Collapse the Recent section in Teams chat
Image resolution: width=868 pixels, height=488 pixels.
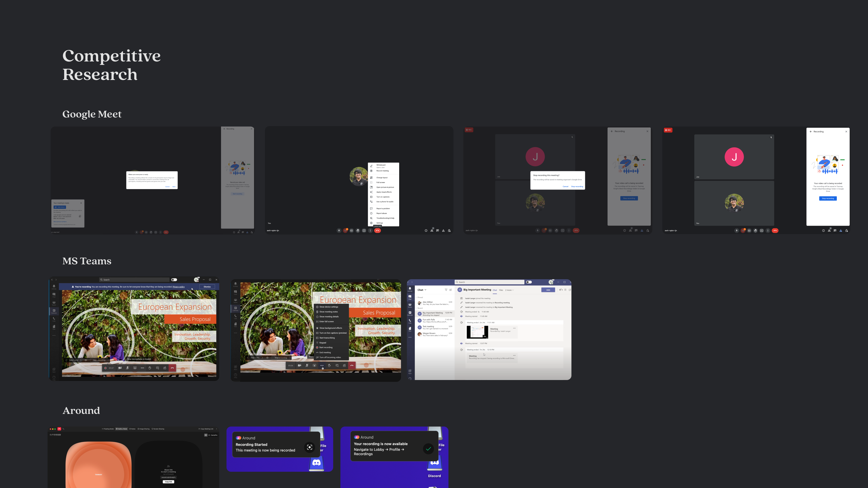point(420,308)
